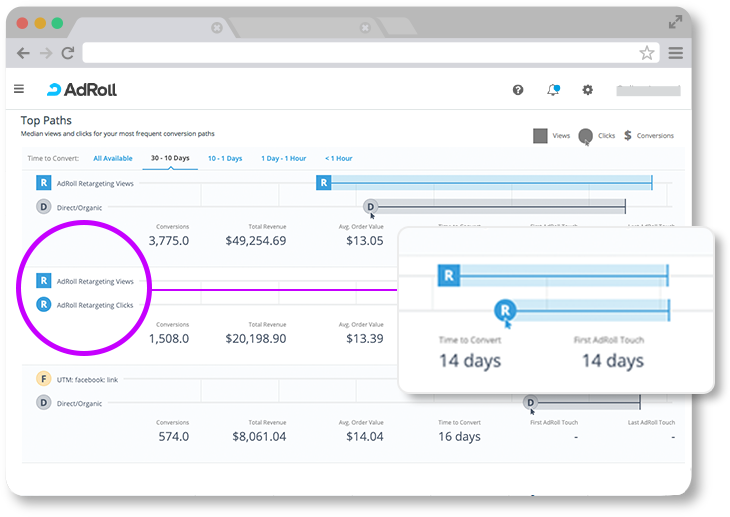730x517 pixels.
Task: Select the 30 - 10 Days tab
Action: (x=170, y=158)
